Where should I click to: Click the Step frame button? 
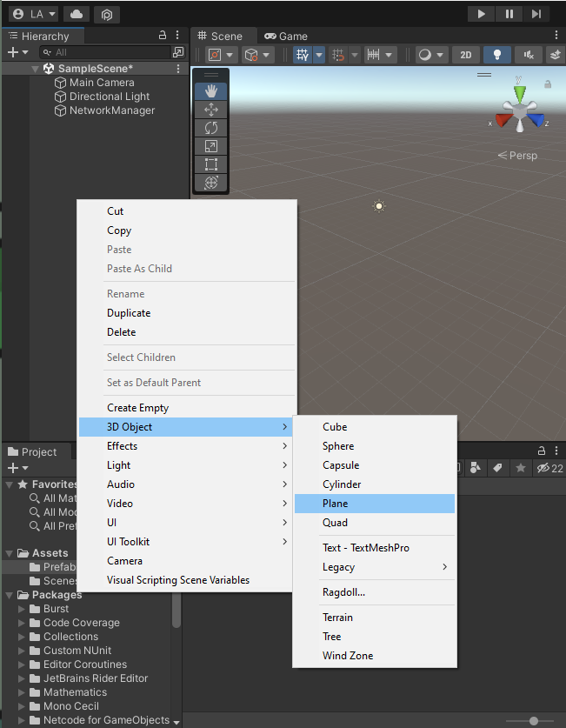click(536, 14)
